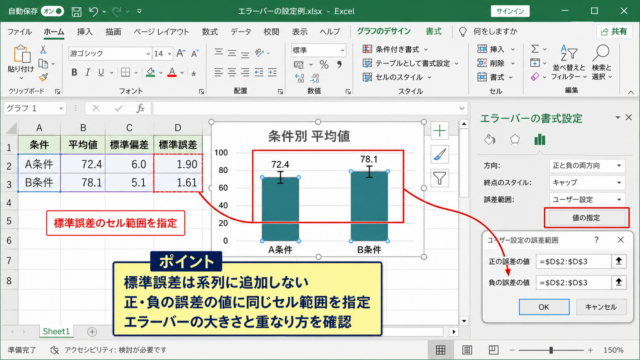640x360 pixels.
Task: Open Sort and Filter tool
Action: coord(569,62)
